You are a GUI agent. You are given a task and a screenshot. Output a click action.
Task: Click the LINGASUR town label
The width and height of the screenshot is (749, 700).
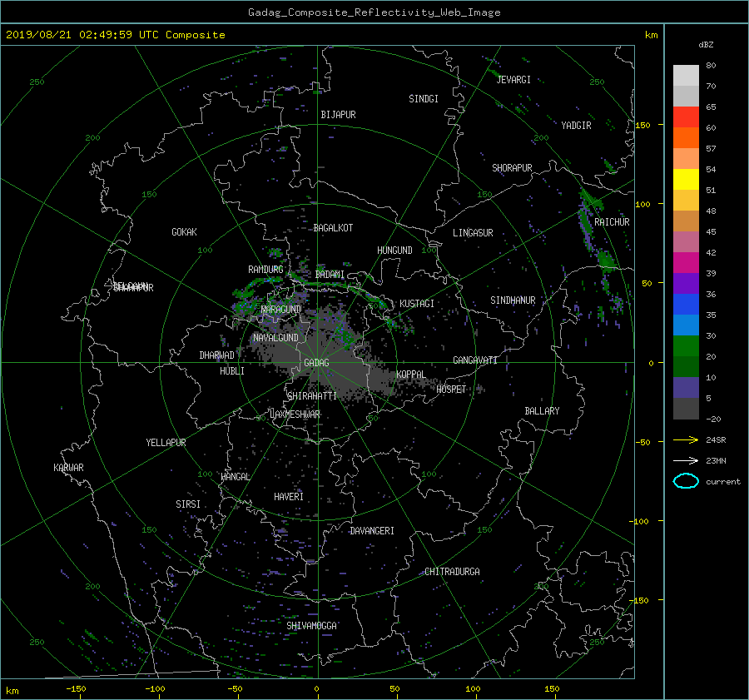tap(473, 233)
